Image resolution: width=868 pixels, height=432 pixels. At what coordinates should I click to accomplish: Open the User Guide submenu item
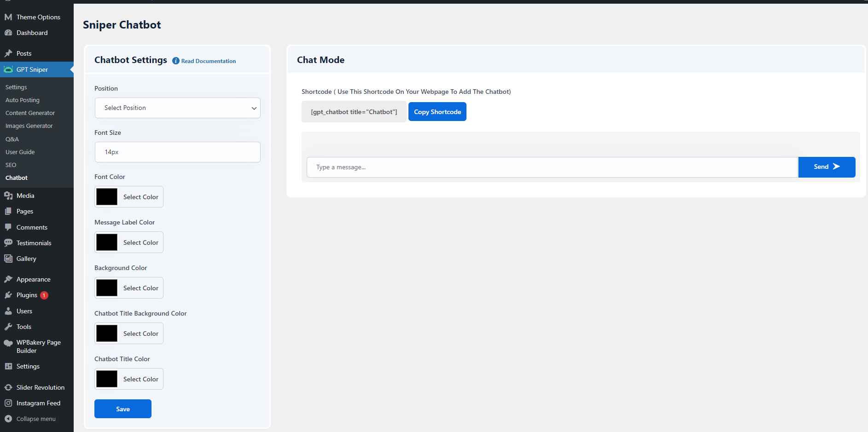20,152
